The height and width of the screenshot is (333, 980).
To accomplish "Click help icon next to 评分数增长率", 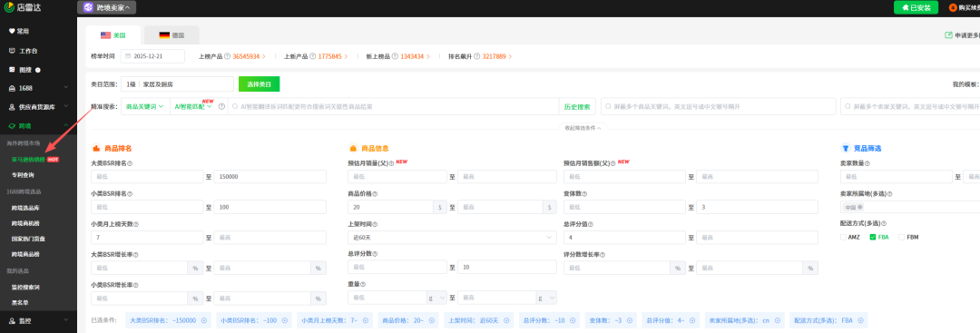I will (603, 254).
